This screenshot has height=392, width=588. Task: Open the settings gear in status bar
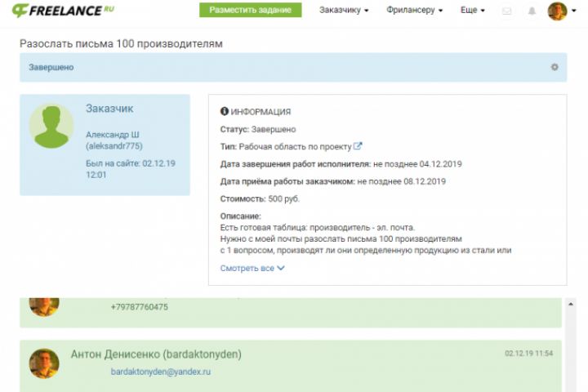555,67
